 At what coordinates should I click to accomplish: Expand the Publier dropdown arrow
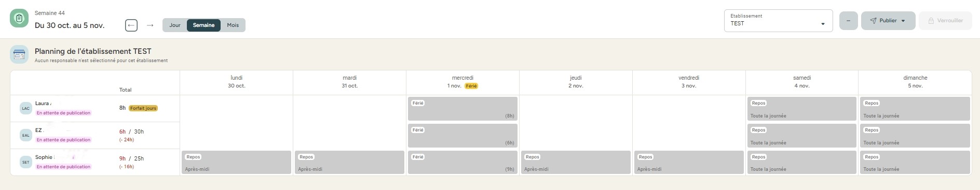[903, 21]
